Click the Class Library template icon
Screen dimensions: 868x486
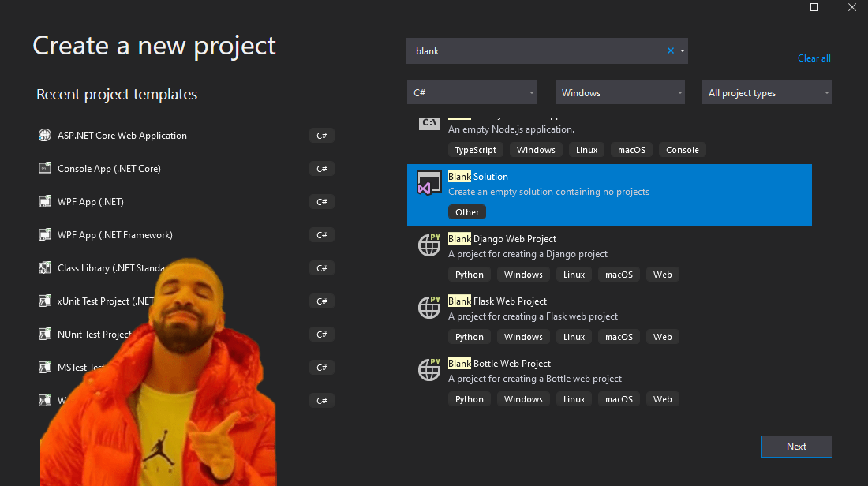(45, 268)
